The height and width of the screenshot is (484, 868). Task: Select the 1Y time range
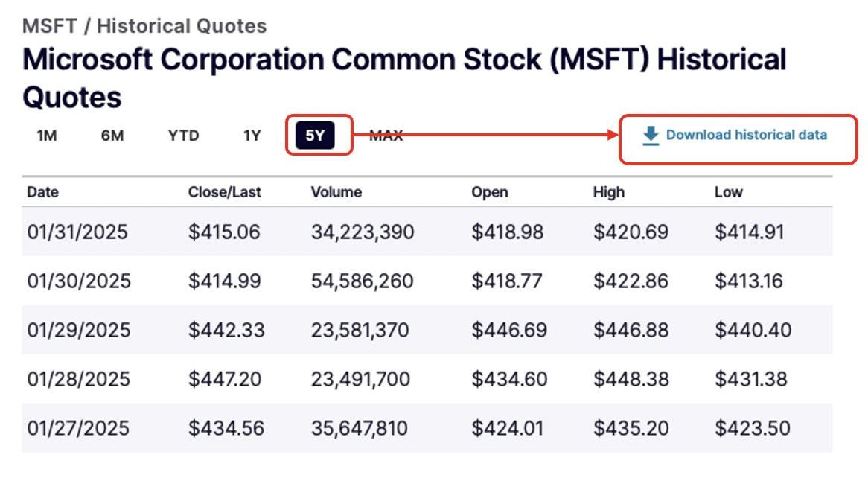(252, 136)
